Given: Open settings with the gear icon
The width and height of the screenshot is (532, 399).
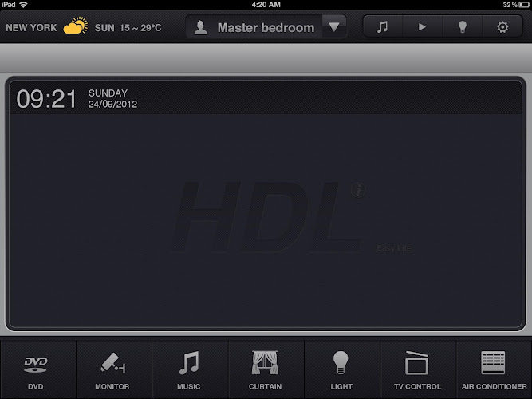Looking at the screenshot, I should click(x=502, y=26).
